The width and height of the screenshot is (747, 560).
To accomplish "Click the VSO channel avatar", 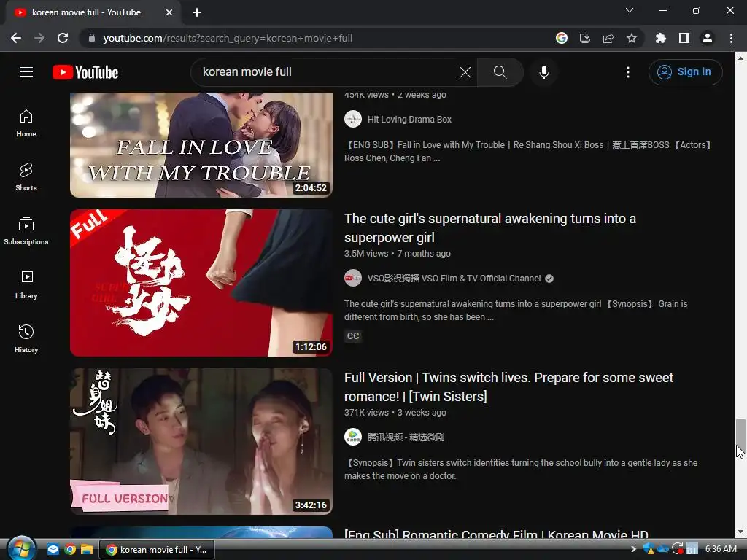I will [353, 278].
